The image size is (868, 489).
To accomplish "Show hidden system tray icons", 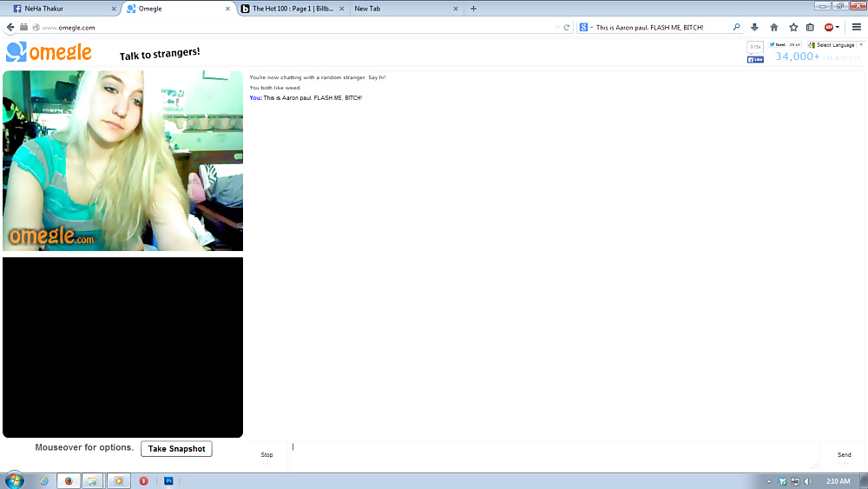I will (768, 482).
